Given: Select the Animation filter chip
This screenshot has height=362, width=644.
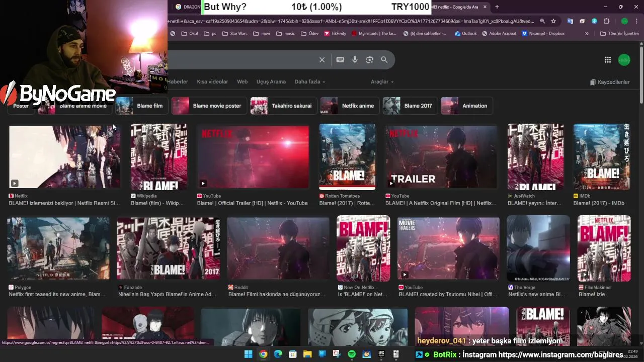Looking at the screenshot, I should click(466, 106).
